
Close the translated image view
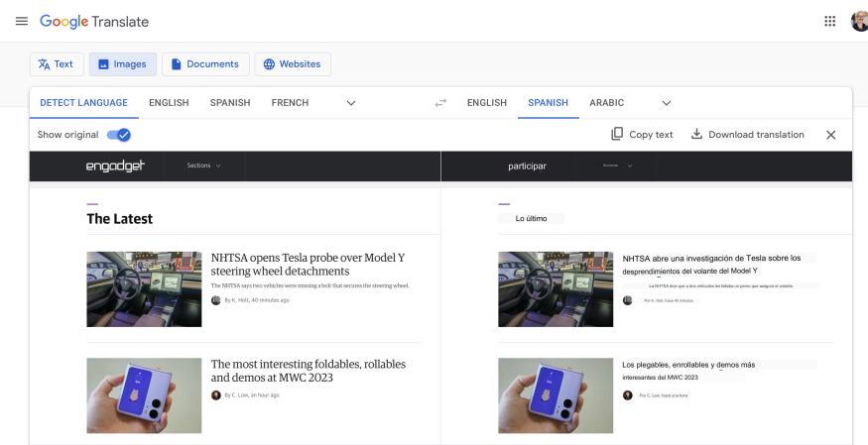pos(831,135)
